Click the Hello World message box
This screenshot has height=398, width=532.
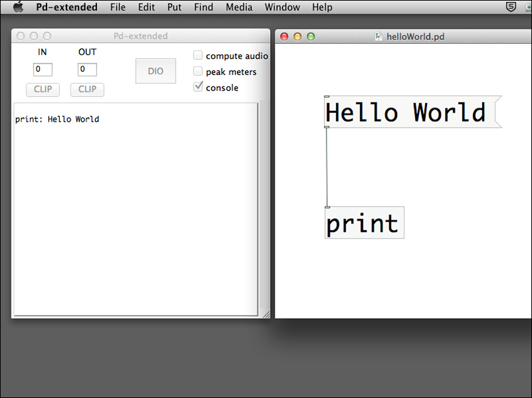(x=413, y=112)
